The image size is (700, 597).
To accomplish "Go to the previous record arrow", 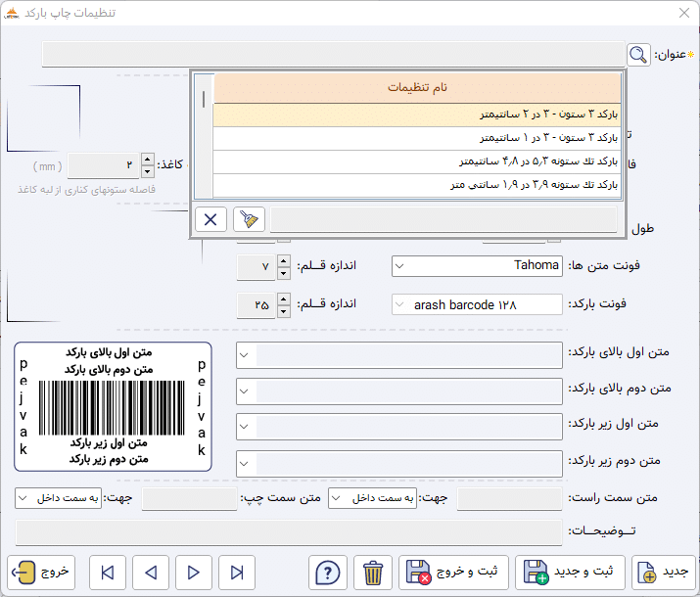I will [x=151, y=573].
